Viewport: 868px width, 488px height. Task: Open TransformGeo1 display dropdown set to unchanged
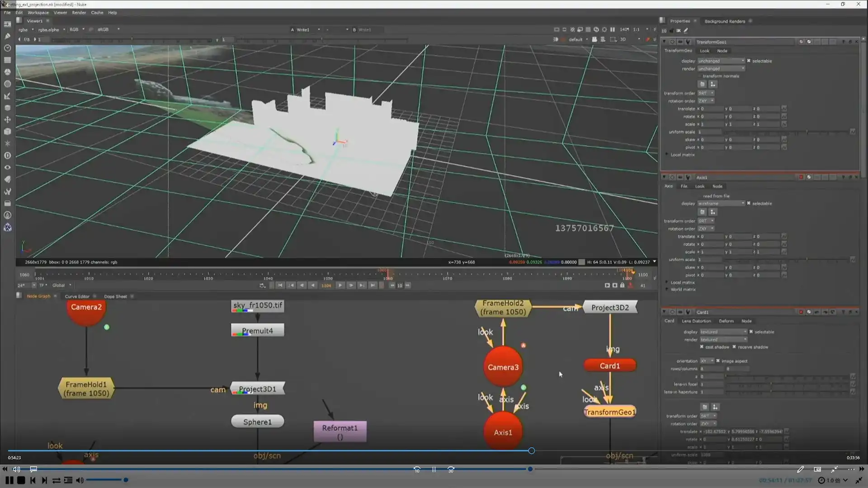pyautogui.click(x=721, y=61)
